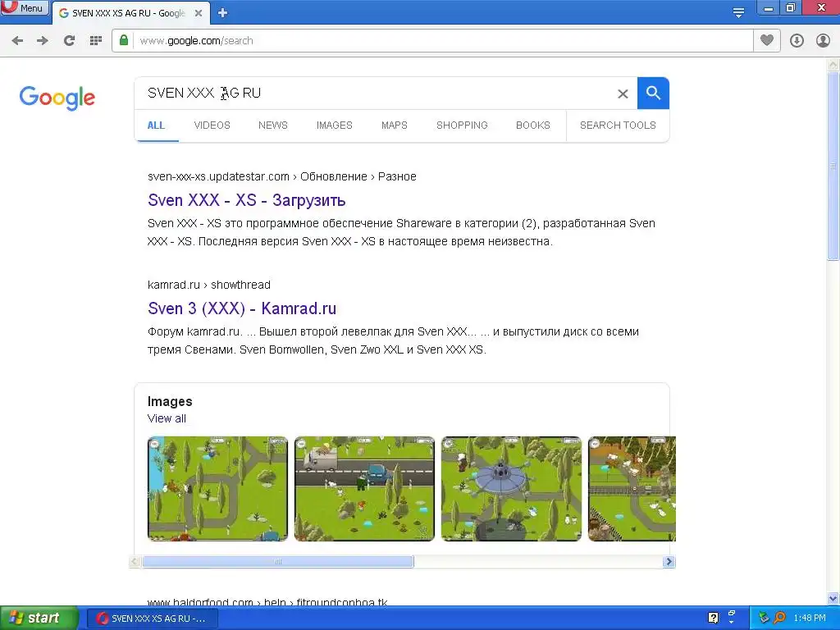Switch to the BOOKS tab

click(533, 126)
